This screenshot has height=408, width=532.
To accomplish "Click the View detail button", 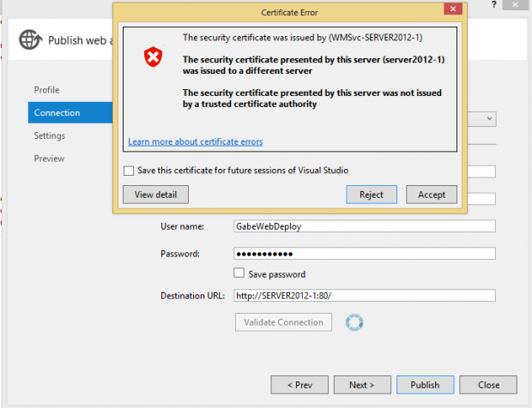I will coord(155,195).
